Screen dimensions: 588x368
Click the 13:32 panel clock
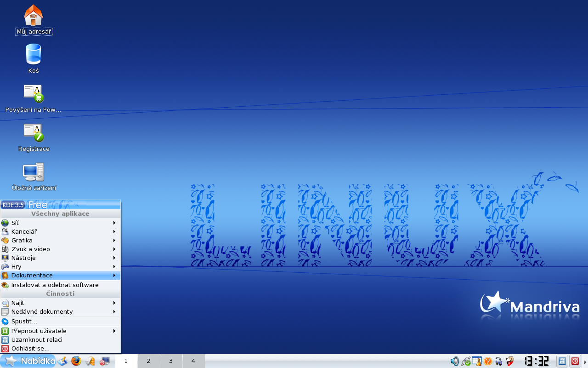[x=537, y=361]
